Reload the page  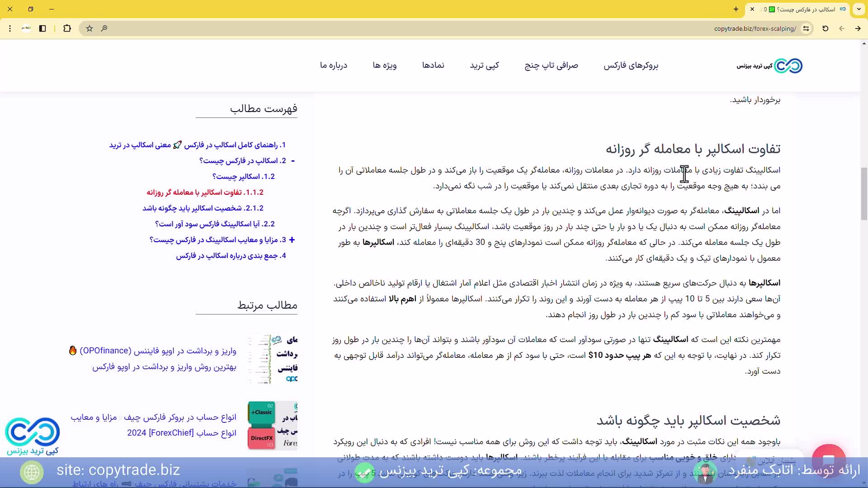point(825,28)
